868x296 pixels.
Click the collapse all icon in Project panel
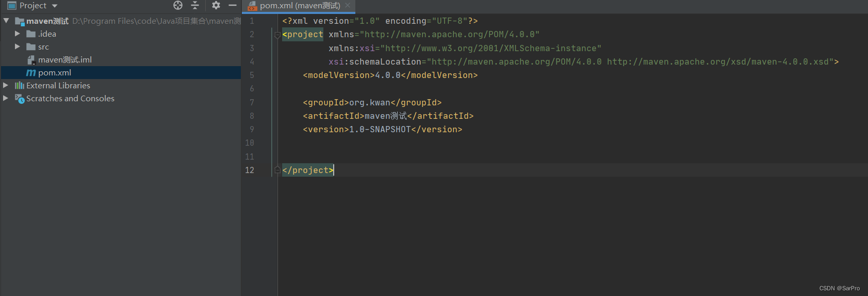[195, 5]
